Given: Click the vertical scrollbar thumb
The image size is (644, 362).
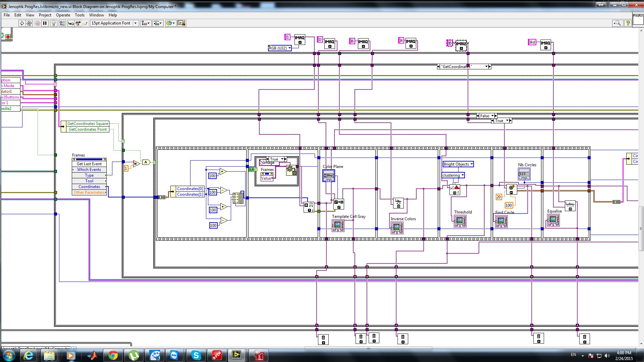Looking at the screenshot, I should point(641,229).
